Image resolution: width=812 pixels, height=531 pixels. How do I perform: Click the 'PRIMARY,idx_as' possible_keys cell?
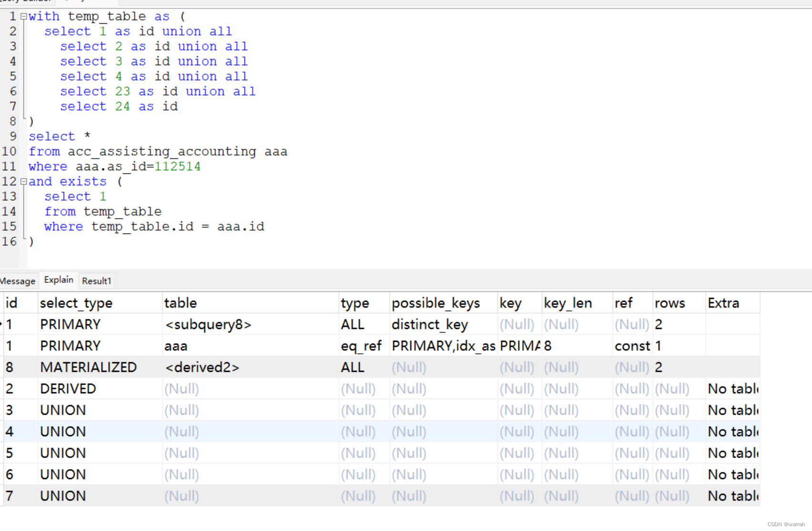click(x=443, y=346)
